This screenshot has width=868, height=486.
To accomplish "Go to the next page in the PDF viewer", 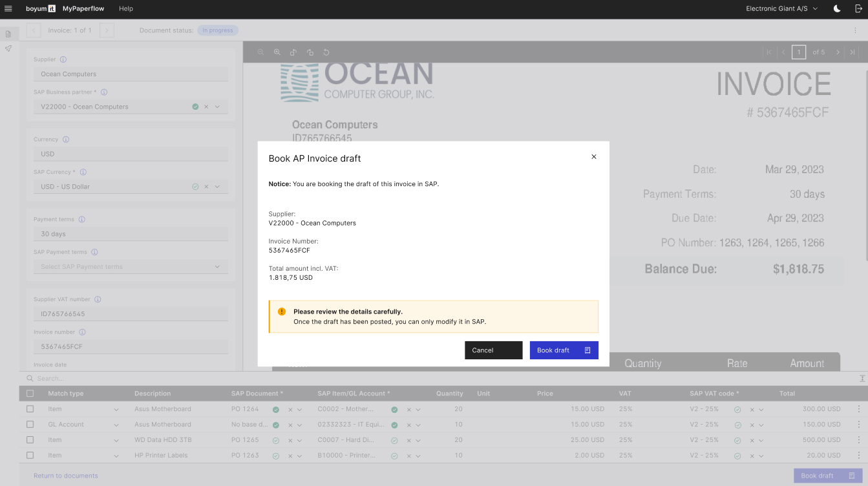I will 838,52.
